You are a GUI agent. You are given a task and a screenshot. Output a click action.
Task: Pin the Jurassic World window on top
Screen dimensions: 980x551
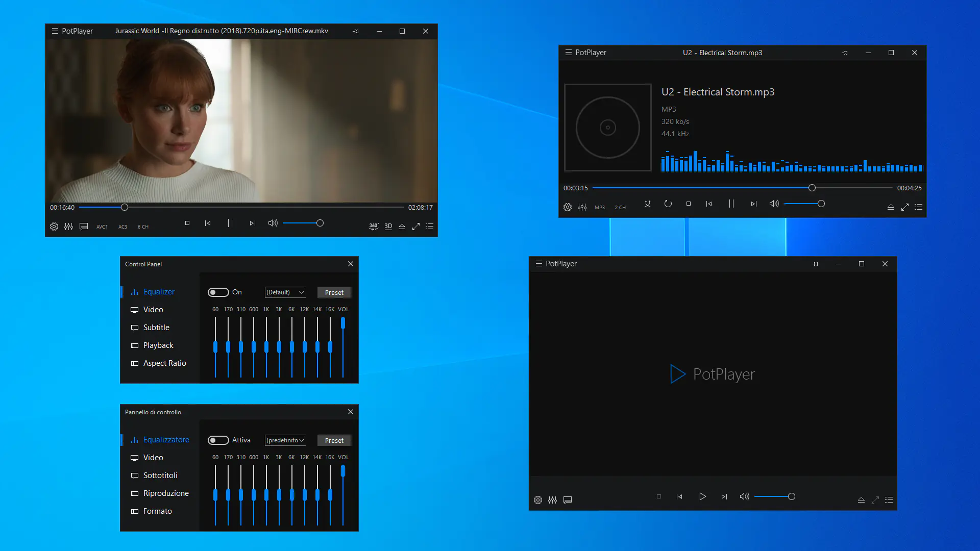coord(356,31)
